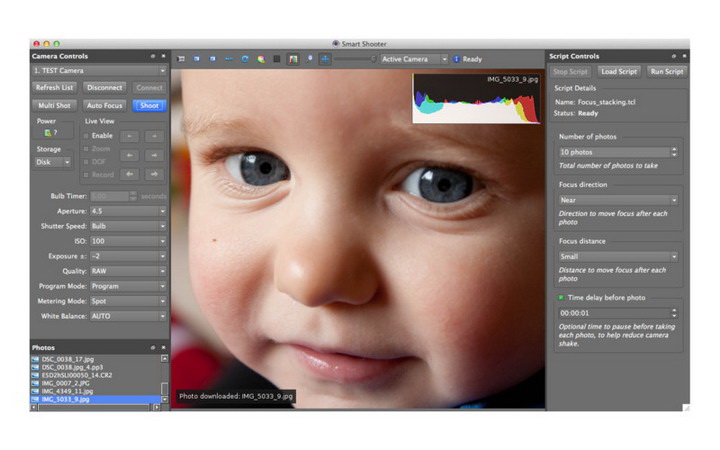Uncheck Time delay before photo
720x450 pixels.
point(561,298)
